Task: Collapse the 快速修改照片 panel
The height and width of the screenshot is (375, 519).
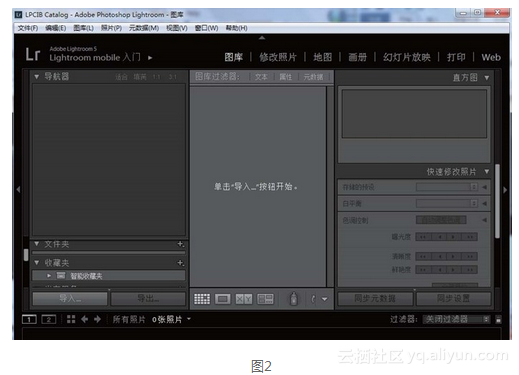Action: 487,172
